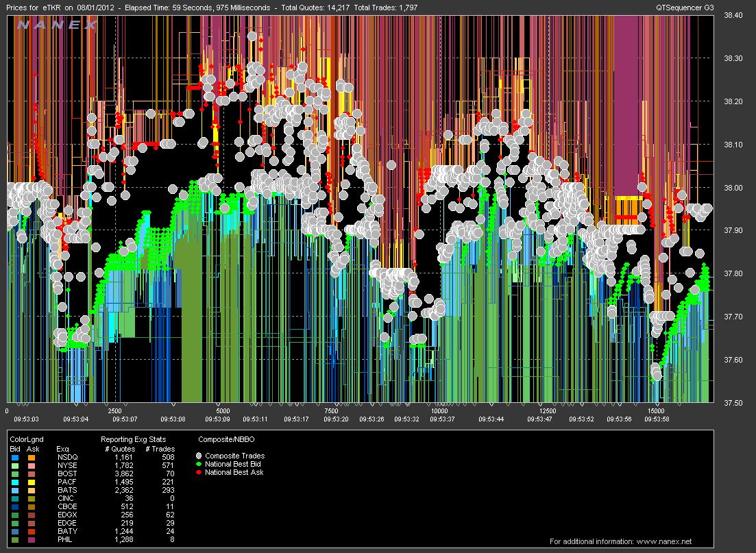The height and width of the screenshot is (553, 756).
Task: Click the 'Composite/NBBO' heading
Action: [226, 439]
